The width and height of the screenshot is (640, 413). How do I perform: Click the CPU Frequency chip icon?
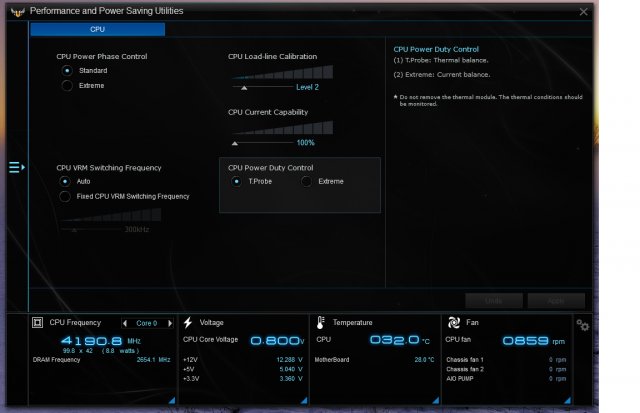pyautogui.click(x=38, y=323)
